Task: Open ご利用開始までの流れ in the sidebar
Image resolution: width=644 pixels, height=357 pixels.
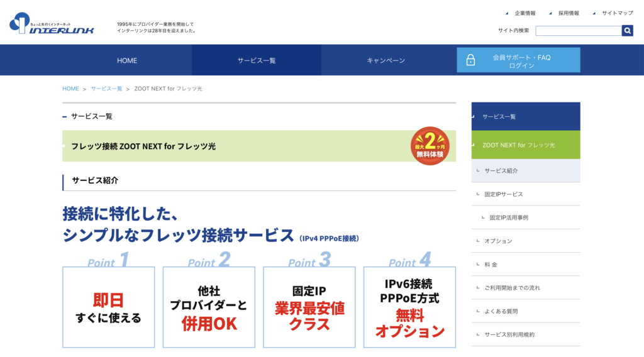Action: (526, 288)
